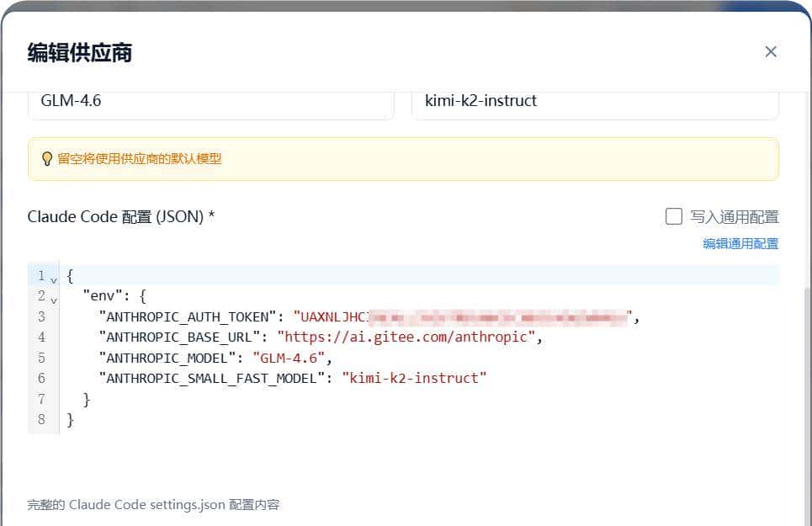Close the 编辑供应商 dialog

(770, 52)
